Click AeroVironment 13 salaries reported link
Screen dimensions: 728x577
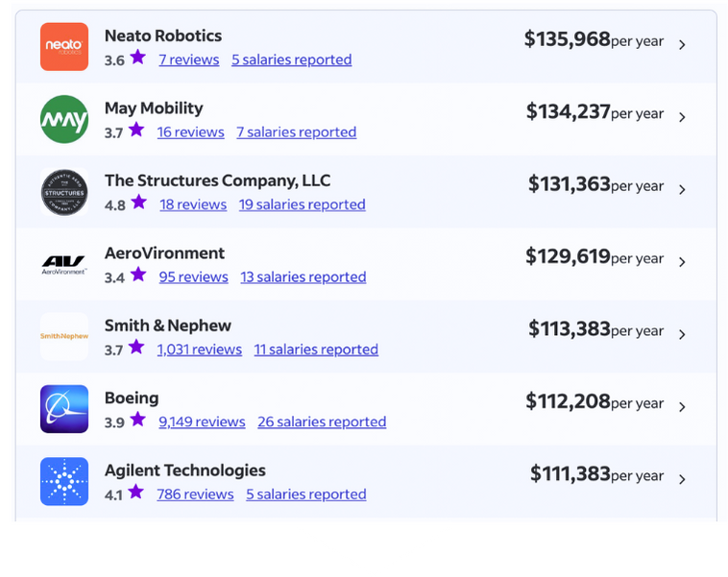[303, 277]
